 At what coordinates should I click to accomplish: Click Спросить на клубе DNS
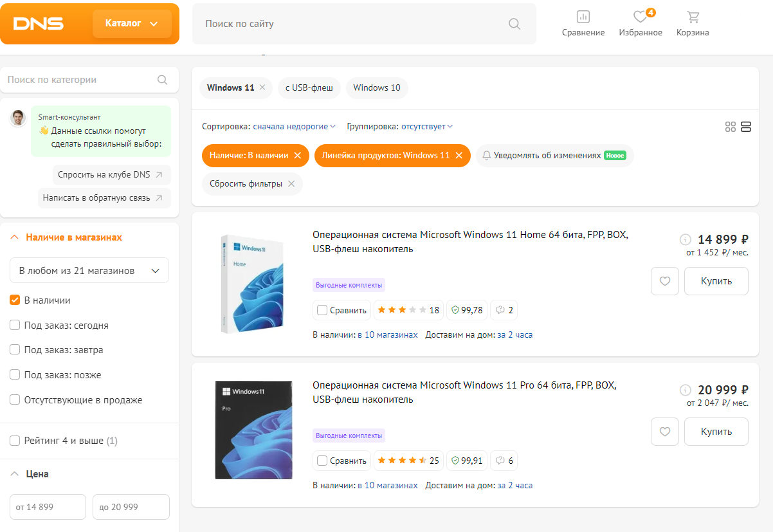111,174
